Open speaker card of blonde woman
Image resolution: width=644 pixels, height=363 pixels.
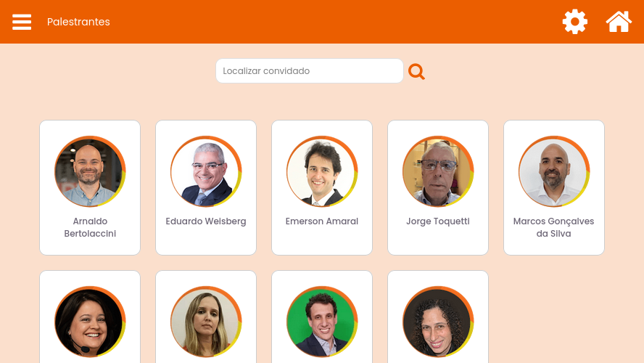tap(206, 317)
